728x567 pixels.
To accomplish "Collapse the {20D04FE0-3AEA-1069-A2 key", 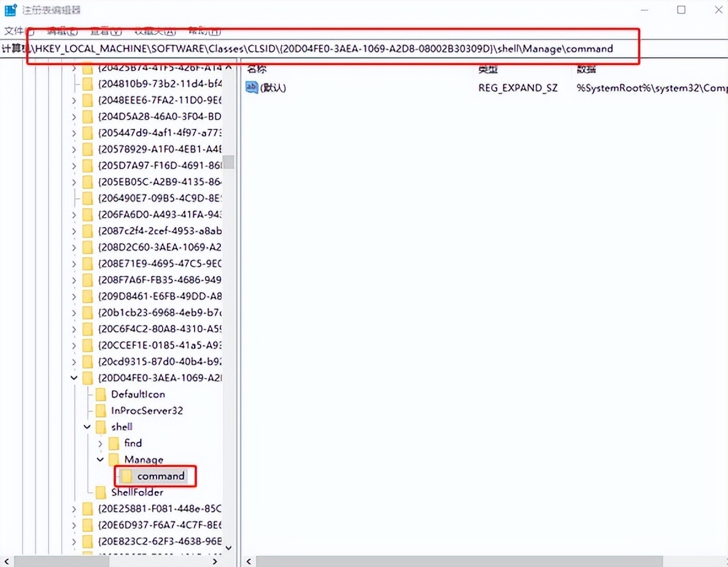I will pos(74,378).
